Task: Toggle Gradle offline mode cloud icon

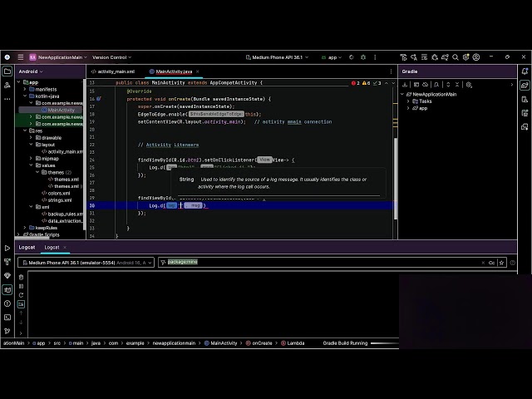Action: [426, 85]
